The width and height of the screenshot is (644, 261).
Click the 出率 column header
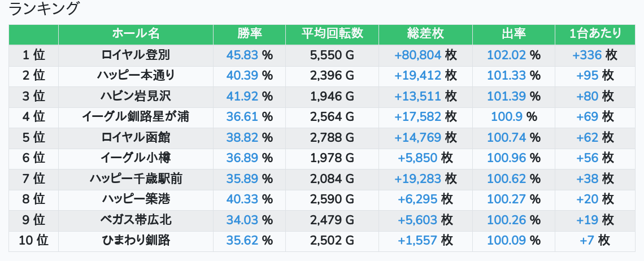pyautogui.click(x=514, y=34)
